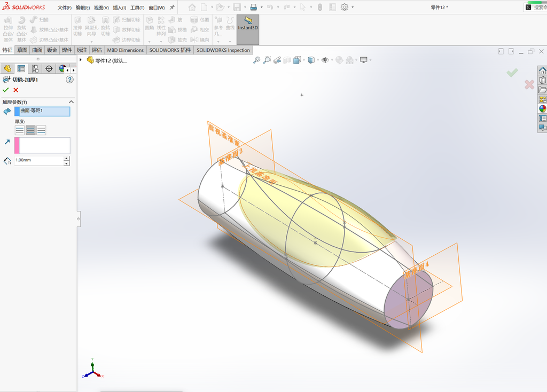The image size is (547, 392).
Task: Click the Print icon in toolbar
Action: tap(254, 7)
